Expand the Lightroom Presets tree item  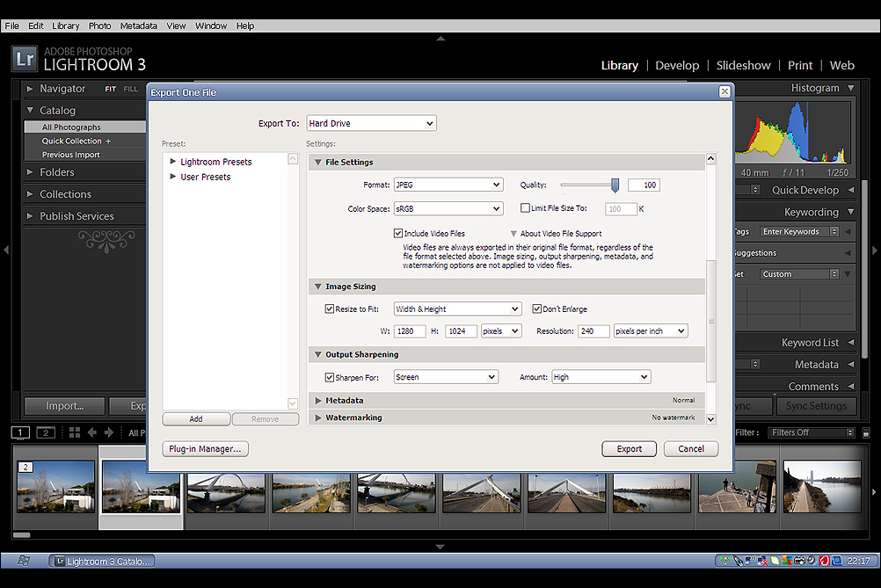173,161
